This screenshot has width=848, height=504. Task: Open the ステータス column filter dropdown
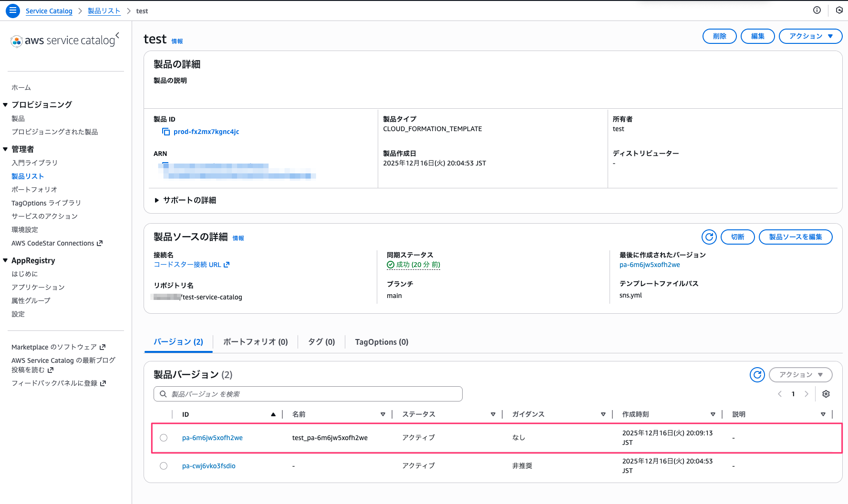[493, 414]
